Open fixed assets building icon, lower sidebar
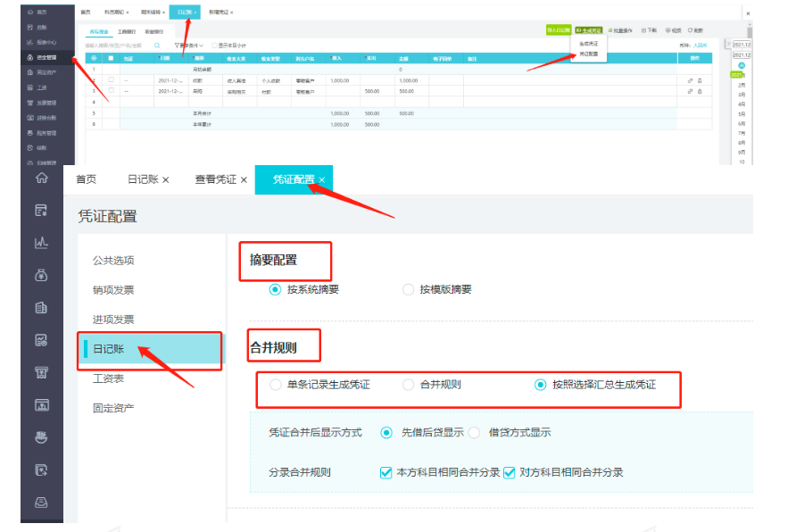This screenshot has width=796, height=532. (42, 308)
